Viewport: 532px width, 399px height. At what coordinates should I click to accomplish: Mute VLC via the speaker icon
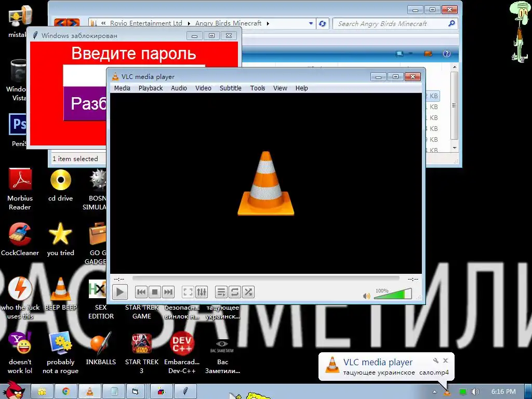[366, 296]
